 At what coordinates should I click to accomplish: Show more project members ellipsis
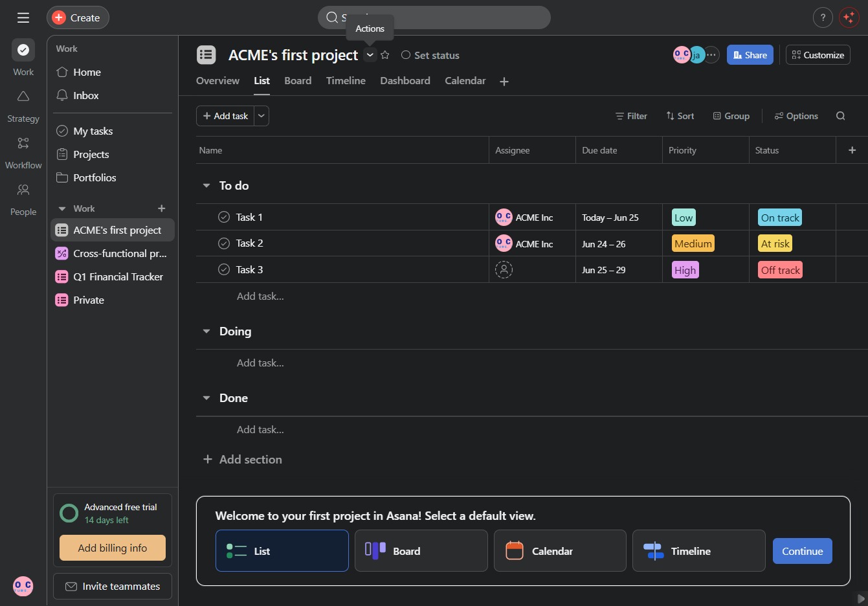pyautogui.click(x=711, y=55)
